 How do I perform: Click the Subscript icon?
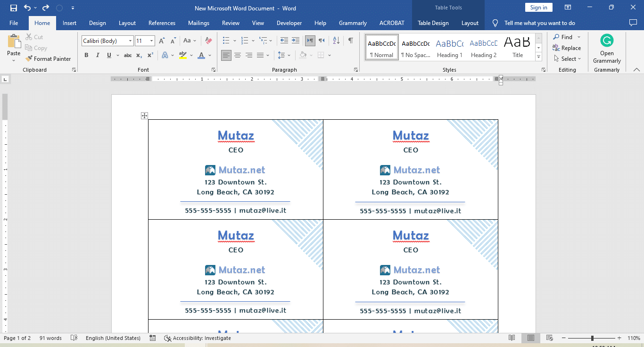pos(139,56)
